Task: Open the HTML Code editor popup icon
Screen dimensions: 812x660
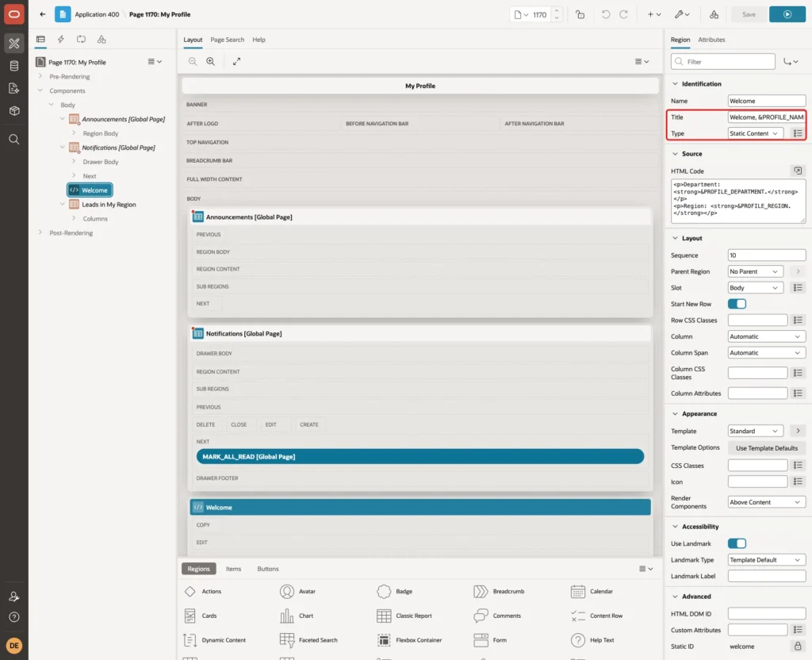Action: 798,171
